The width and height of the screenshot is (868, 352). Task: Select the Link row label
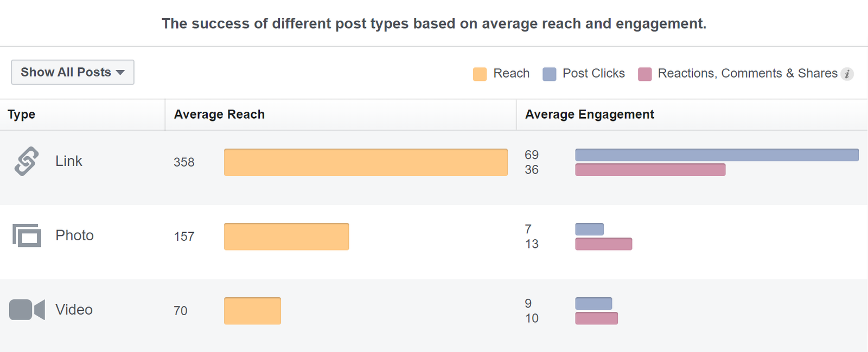pyautogui.click(x=69, y=161)
